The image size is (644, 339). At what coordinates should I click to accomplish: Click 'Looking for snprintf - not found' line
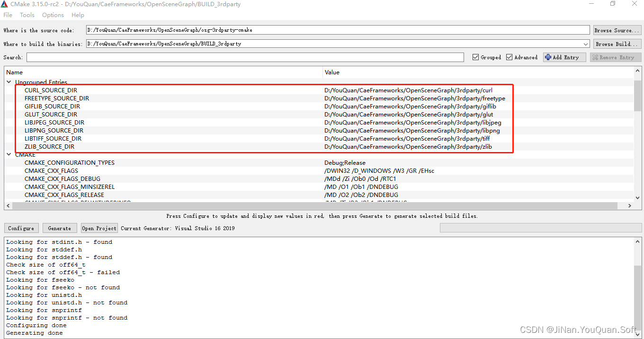point(67,318)
